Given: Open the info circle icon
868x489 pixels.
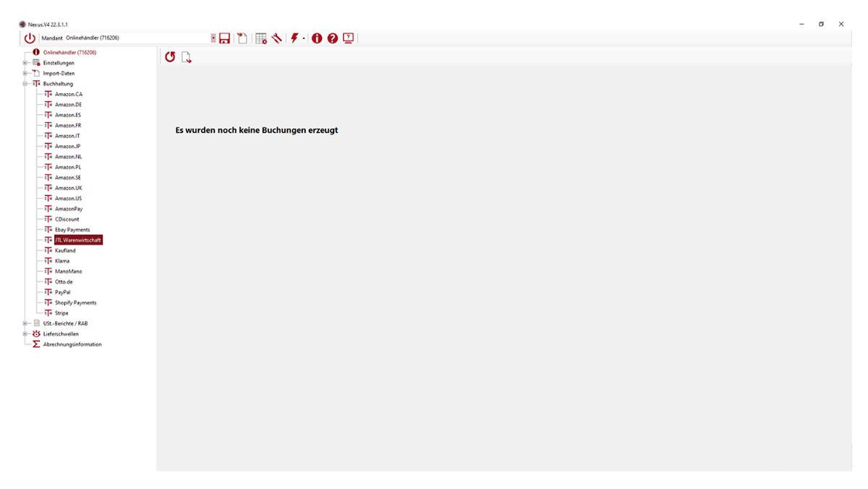Looking at the screenshot, I should point(317,38).
